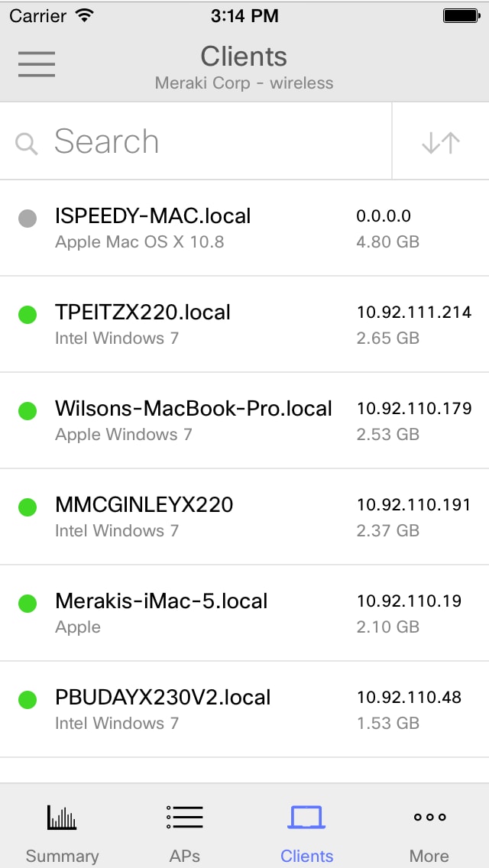
Task: Select MMCGINLEYX220 client row
Action: [x=244, y=517]
